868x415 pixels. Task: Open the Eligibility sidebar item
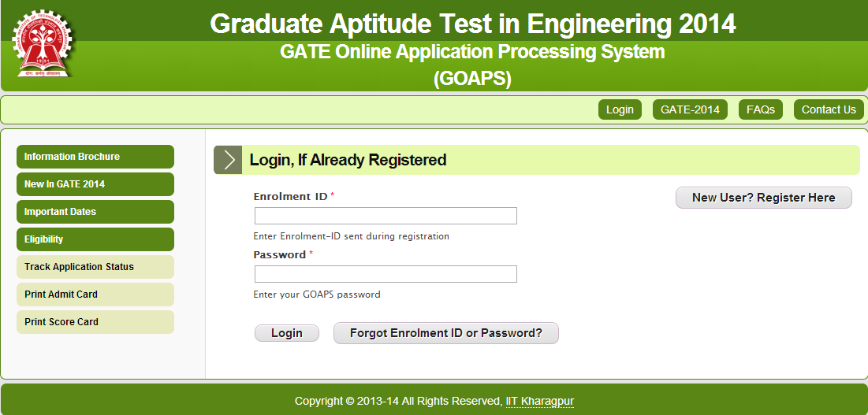(x=95, y=239)
